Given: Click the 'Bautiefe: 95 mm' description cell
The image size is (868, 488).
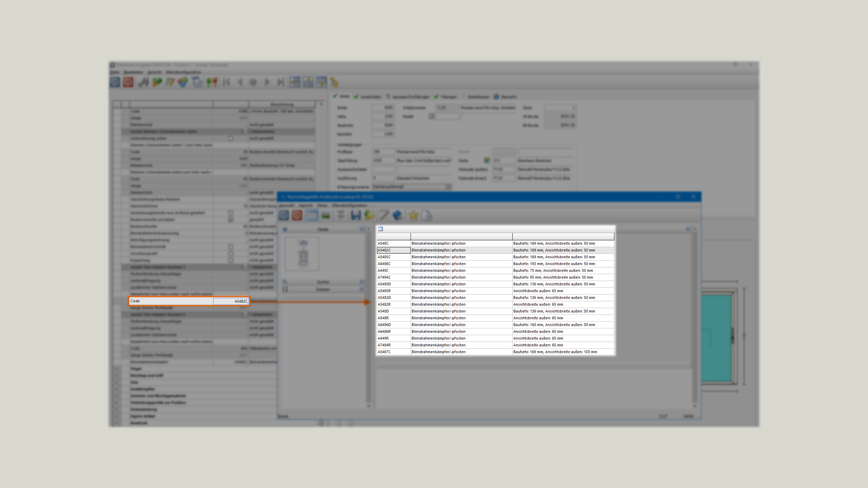Looking at the screenshot, I should [x=563, y=277].
